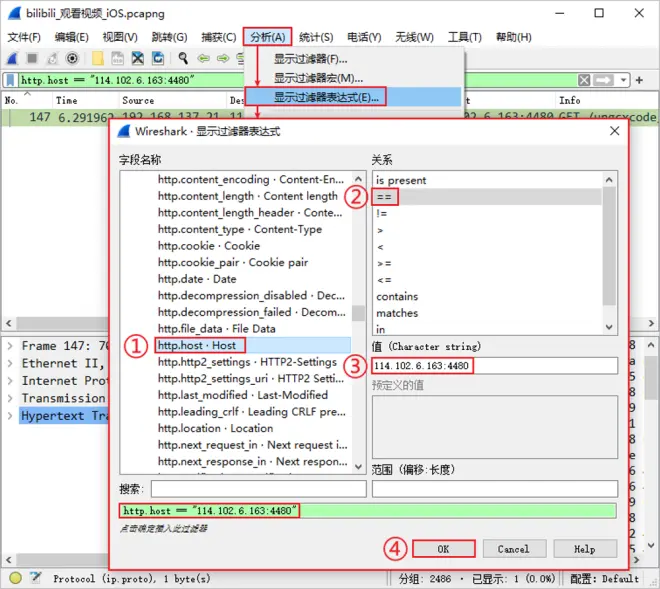Add filter button plus icon
Viewport: 660px width, 589px height.
pos(639,80)
